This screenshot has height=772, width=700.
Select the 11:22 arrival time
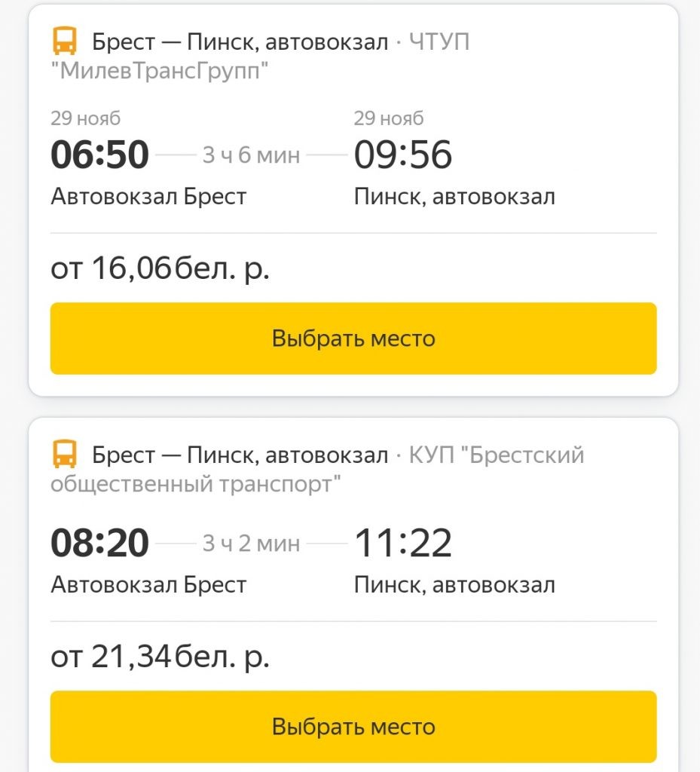(403, 544)
